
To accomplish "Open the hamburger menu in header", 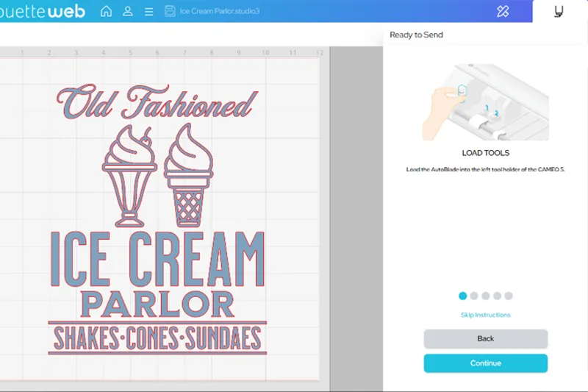I will coord(149,11).
